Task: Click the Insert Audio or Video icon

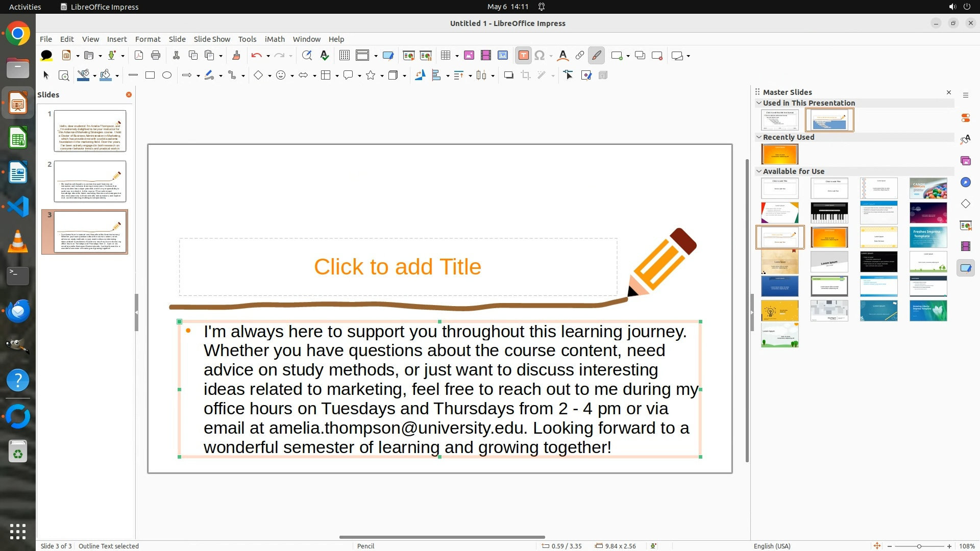Action: point(485,56)
